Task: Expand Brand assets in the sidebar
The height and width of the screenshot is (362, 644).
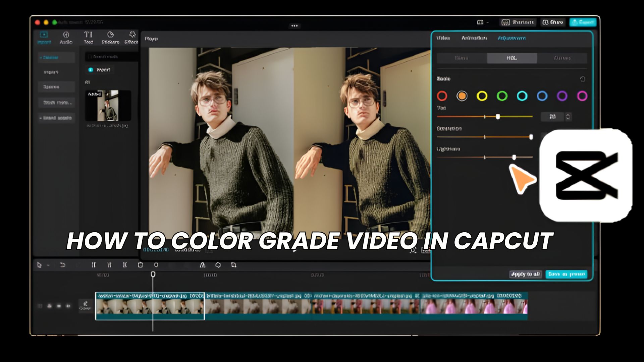Action: click(56, 118)
